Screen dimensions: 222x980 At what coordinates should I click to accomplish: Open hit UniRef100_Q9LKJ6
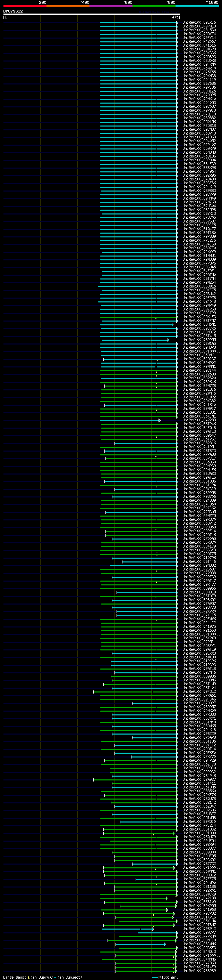[x=199, y=23]
